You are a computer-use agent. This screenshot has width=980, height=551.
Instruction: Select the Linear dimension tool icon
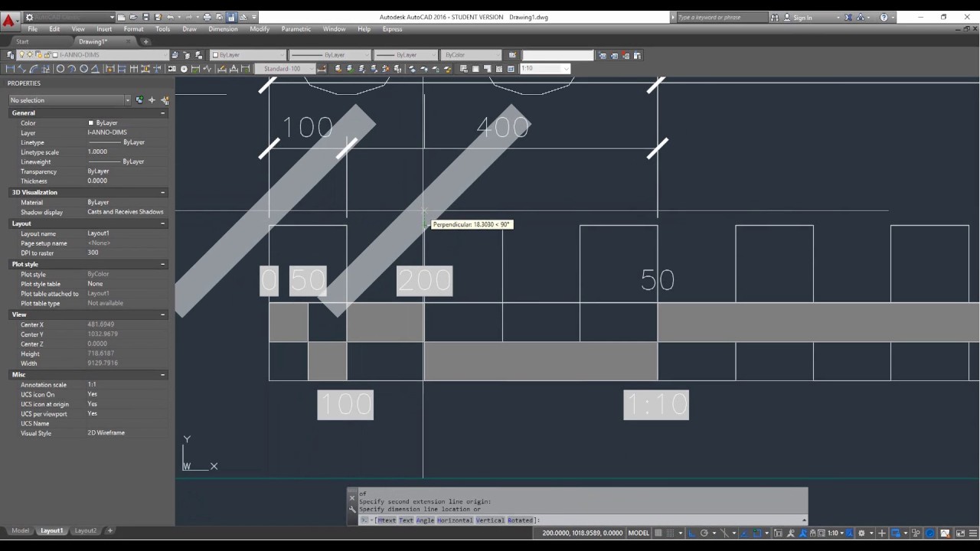(10, 69)
